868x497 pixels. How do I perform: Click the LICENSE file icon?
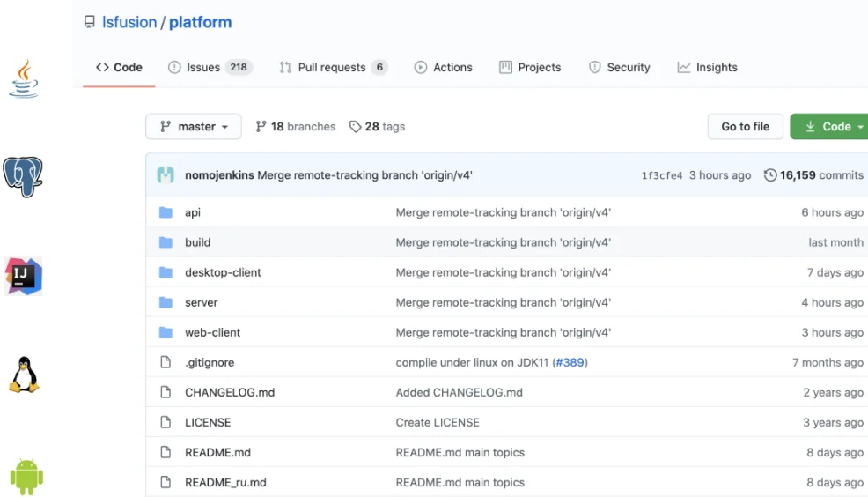tap(166, 421)
